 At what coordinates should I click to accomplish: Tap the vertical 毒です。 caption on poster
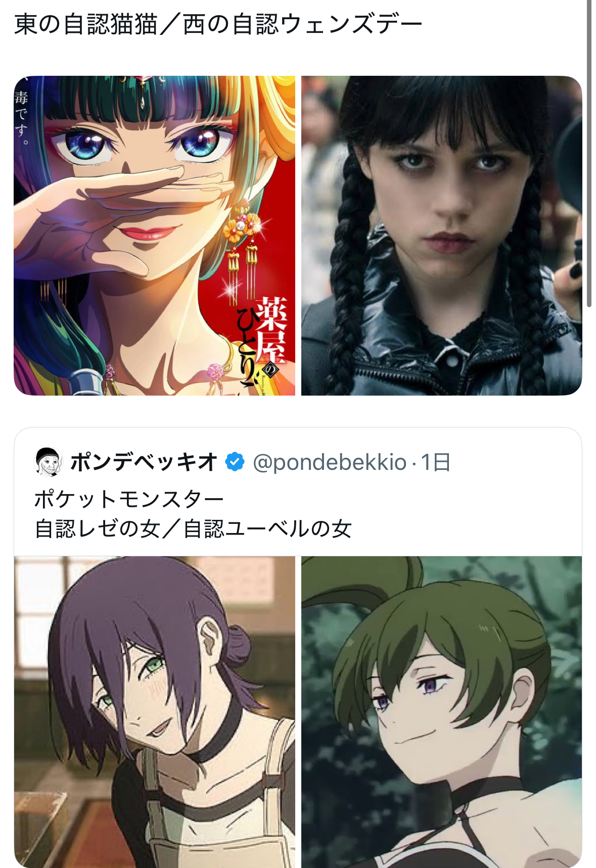[x=21, y=117]
